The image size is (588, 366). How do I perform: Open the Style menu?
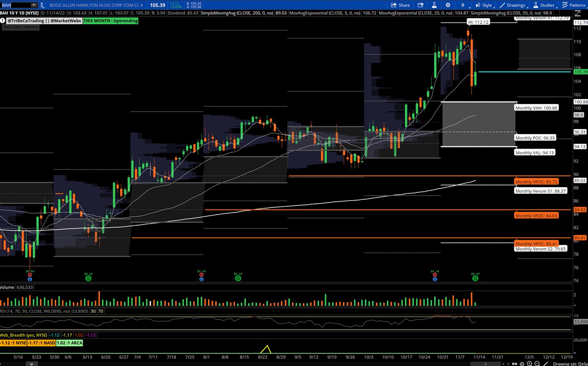484,5
